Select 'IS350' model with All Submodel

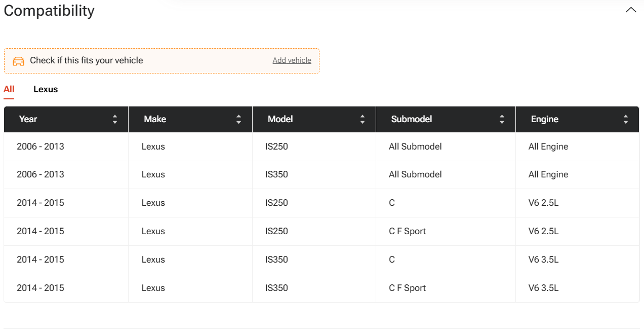(x=276, y=174)
